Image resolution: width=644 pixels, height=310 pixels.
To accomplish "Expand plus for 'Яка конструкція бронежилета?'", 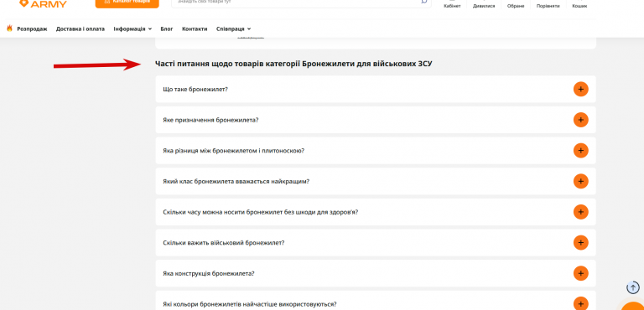I will [x=581, y=273].
